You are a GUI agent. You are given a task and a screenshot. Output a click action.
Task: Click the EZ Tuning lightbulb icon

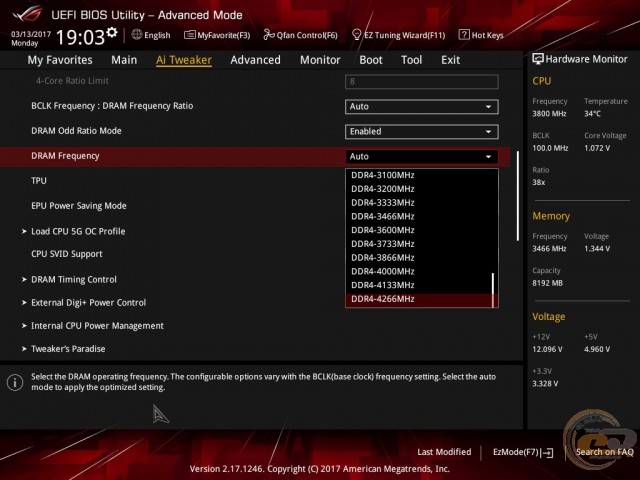[356, 35]
